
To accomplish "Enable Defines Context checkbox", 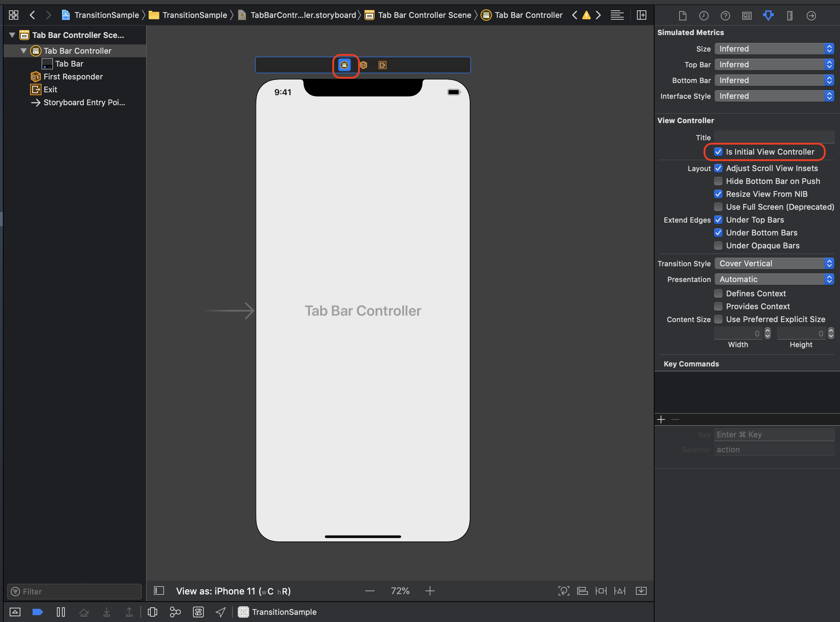I will [x=718, y=294].
